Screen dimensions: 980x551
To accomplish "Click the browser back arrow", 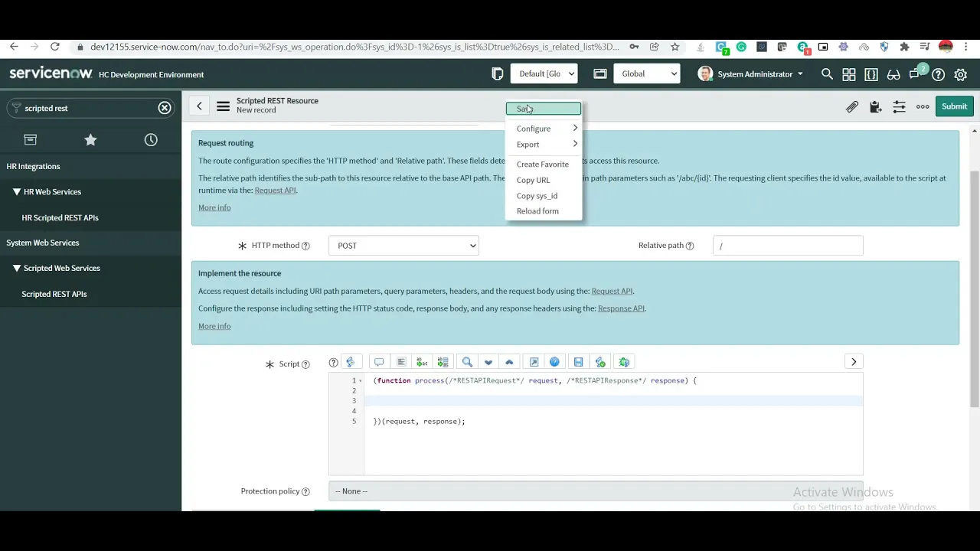I will (14, 47).
